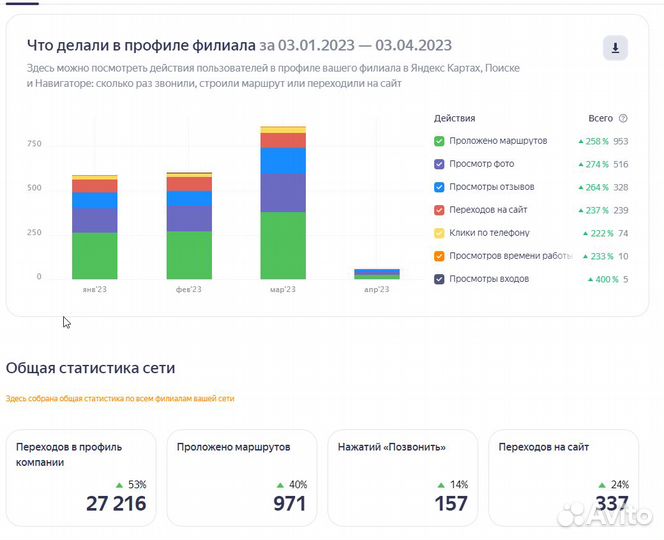This screenshot has height=540, width=664.
Task: Open the Переходов в профиль компании card
Action: pyautogui.click(x=81, y=477)
